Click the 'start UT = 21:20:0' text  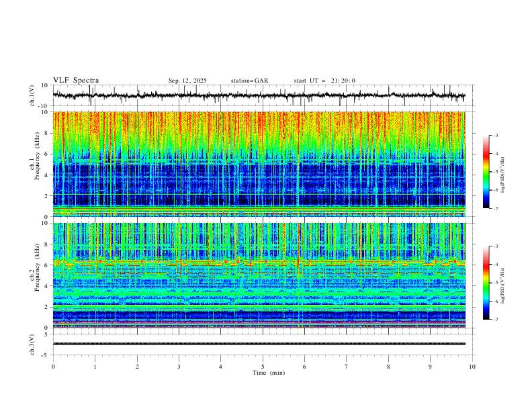324,81
